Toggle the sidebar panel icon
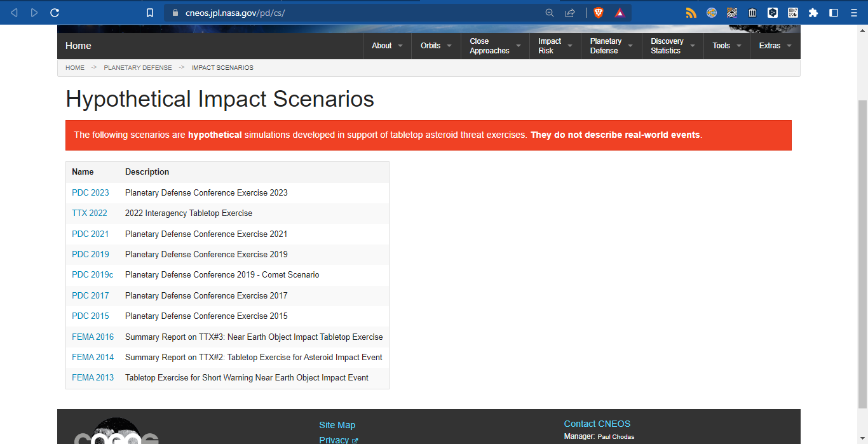868x444 pixels. 834,13
